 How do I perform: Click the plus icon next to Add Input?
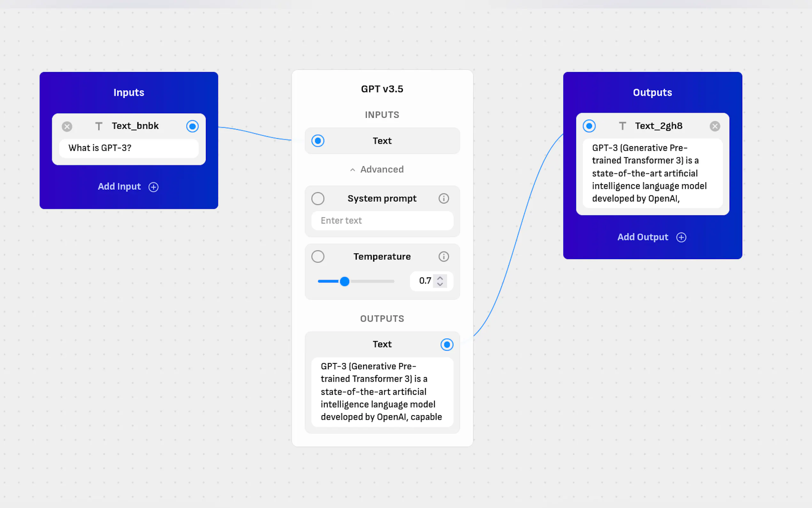pos(153,187)
